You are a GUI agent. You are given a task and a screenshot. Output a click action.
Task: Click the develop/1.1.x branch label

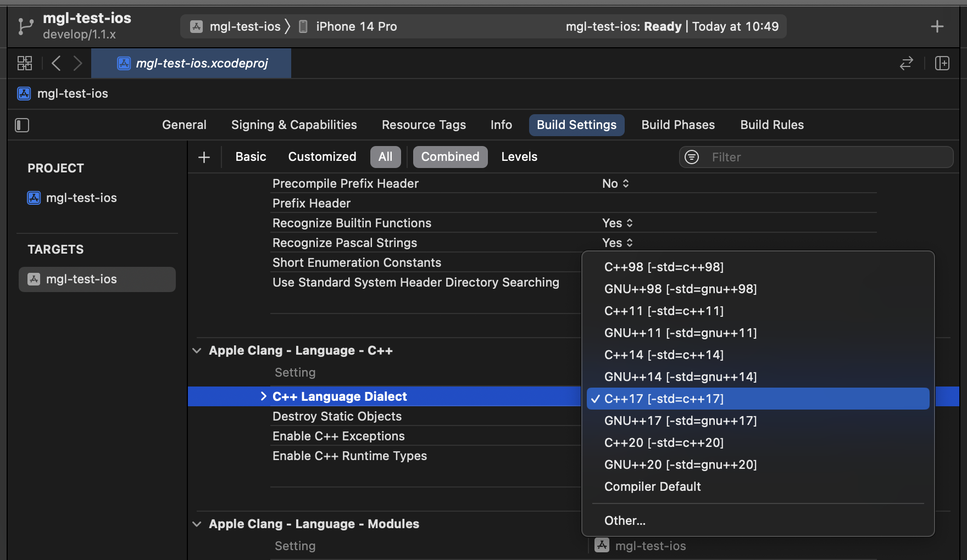pos(79,34)
